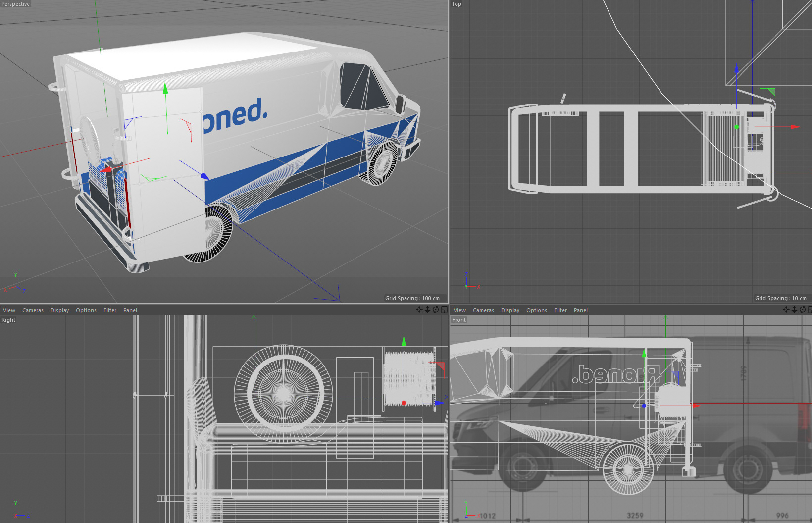Image resolution: width=812 pixels, height=523 pixels.
Task: Click the maximize viewport icon in Right viewport
Action: tap(444, 310)
